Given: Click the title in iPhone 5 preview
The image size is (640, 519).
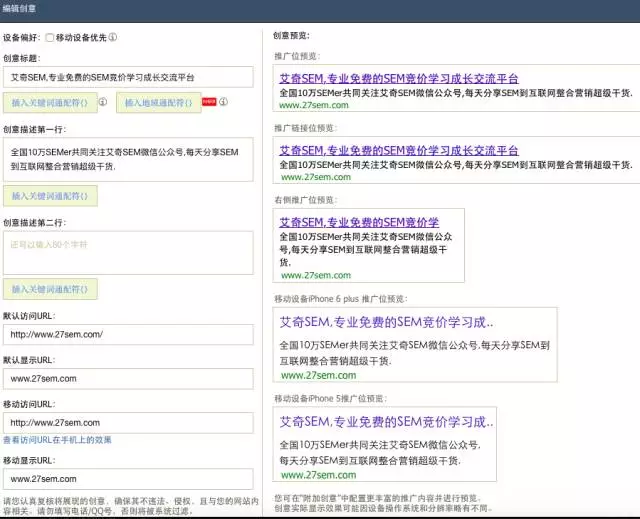Looking at the screenshot, I should (x=386, y=423).
